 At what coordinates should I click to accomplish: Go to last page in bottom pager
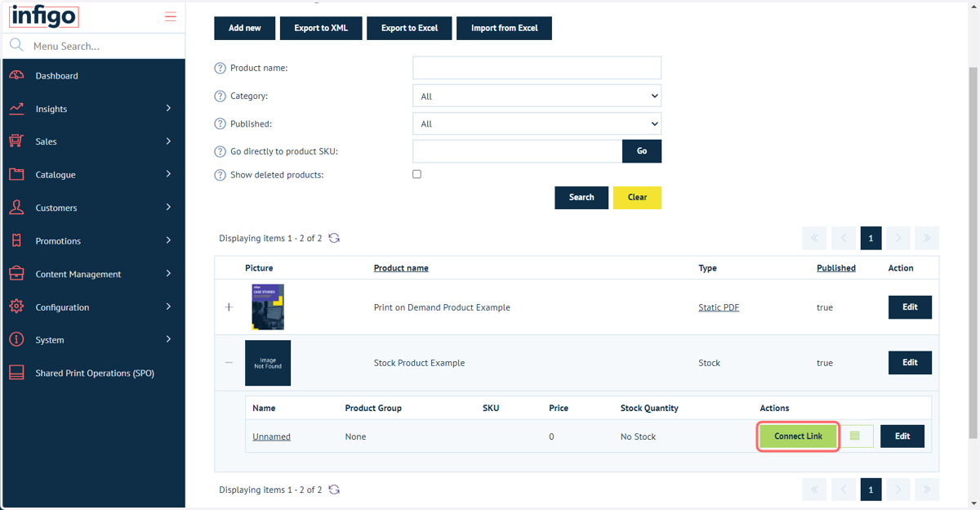[x=926, y=490]
